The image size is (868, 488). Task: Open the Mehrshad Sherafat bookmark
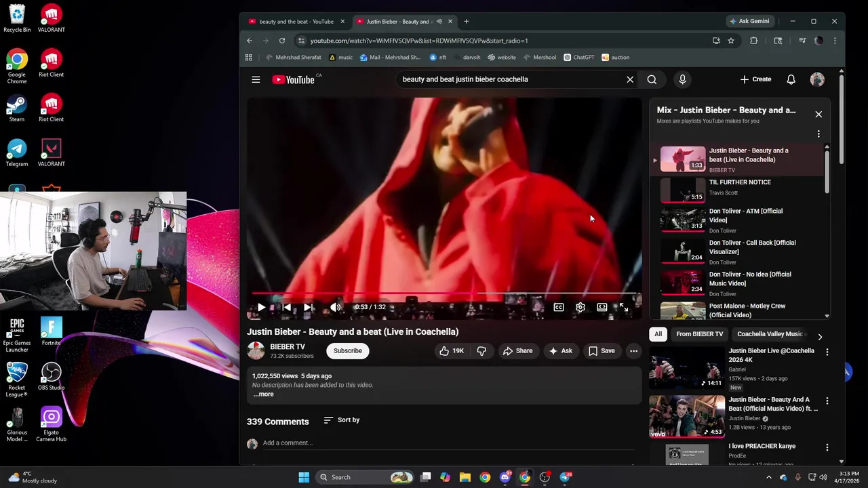(294, 58)
